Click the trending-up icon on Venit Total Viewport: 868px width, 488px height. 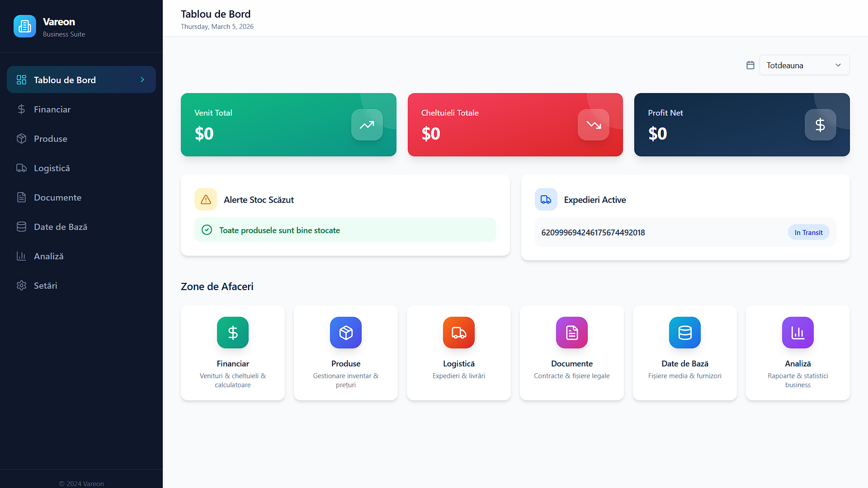point(367,125)
